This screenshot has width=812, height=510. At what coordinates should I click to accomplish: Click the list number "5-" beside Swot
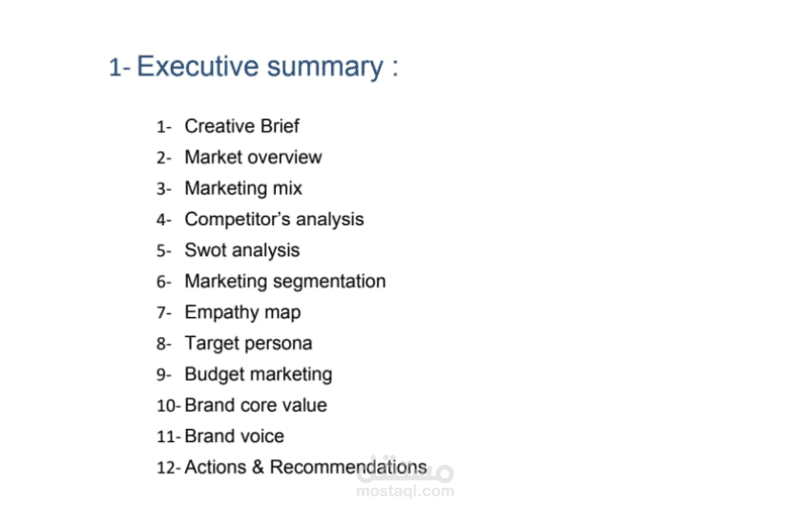pyautogui.click(x=164, y=251)
